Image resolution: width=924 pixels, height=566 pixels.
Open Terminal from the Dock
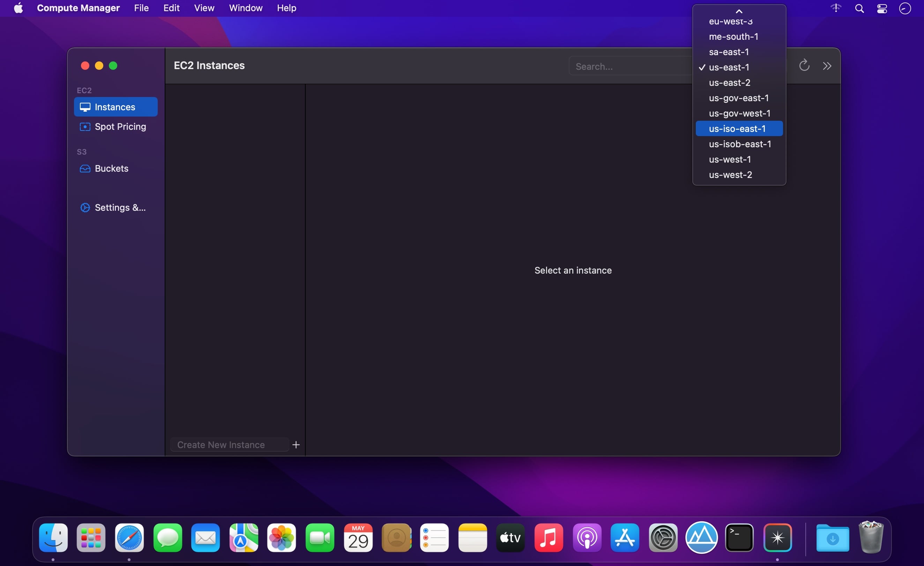739,538
